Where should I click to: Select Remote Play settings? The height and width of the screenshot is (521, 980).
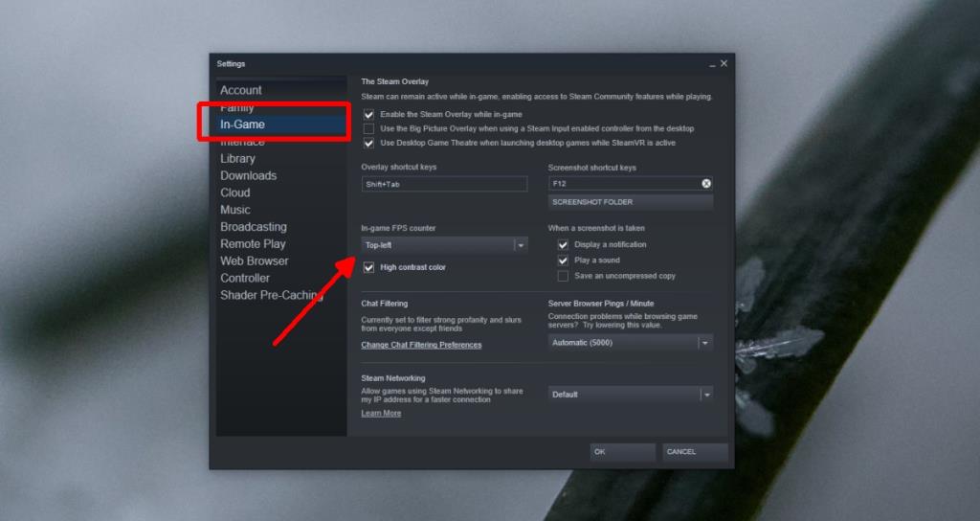pos(253,244)
